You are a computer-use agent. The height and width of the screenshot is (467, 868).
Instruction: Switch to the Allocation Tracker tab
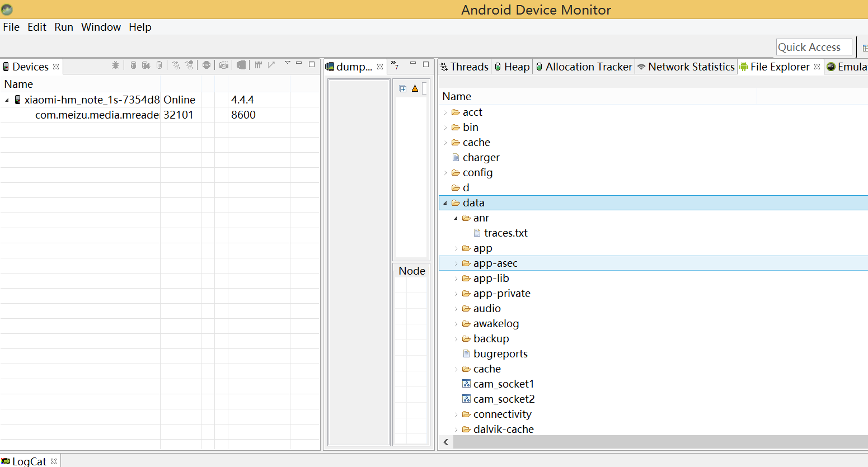click(584, 67)
